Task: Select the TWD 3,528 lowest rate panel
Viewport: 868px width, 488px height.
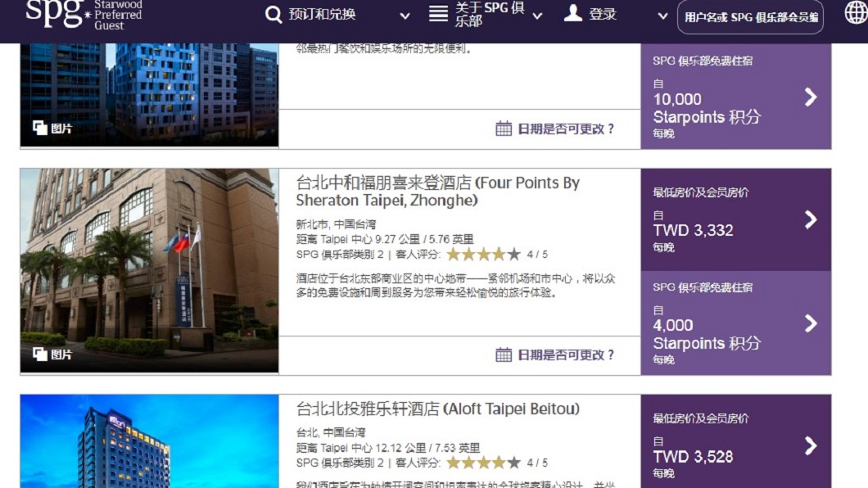Action: (x=735, y=441)
